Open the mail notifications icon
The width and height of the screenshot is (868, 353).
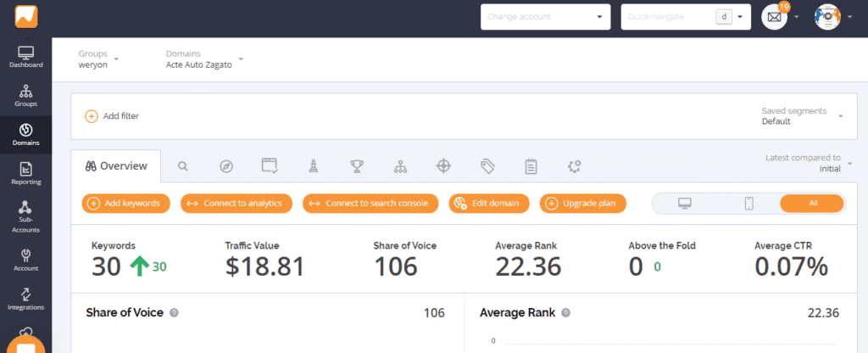(773, 17)
